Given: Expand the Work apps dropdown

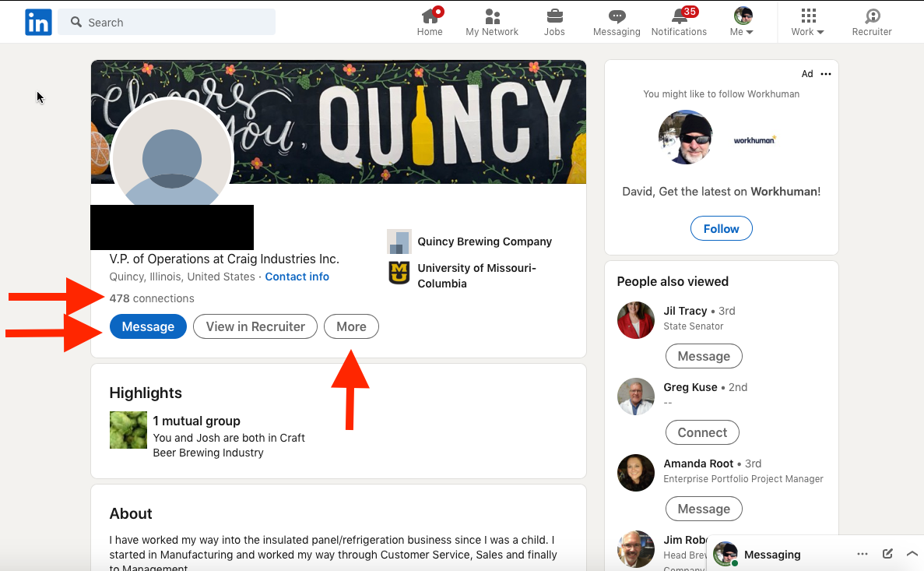Looking at the screenshot, I should [x=808, y=23].
